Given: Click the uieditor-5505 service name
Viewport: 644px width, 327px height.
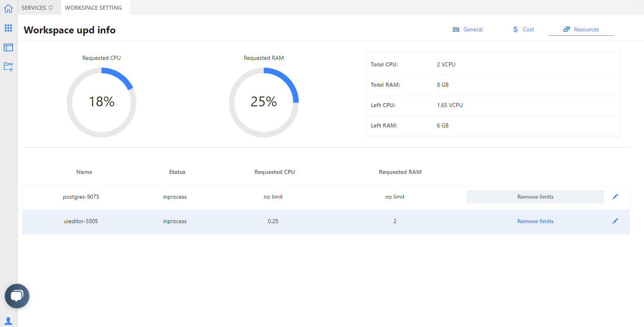Looking at the screenshot, I should point(81,221).
